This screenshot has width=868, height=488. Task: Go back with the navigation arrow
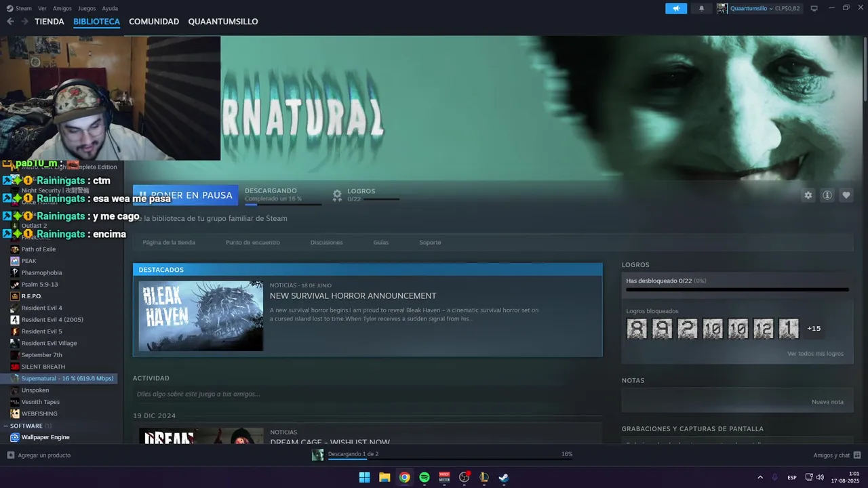(10, 22)
